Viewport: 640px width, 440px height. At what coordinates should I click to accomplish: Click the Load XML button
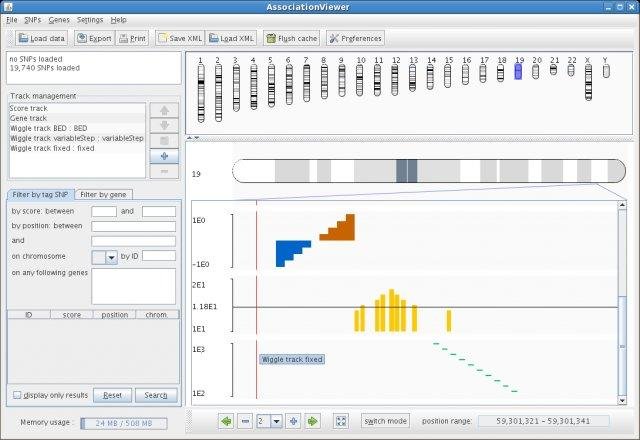click(x=231, y=38)
